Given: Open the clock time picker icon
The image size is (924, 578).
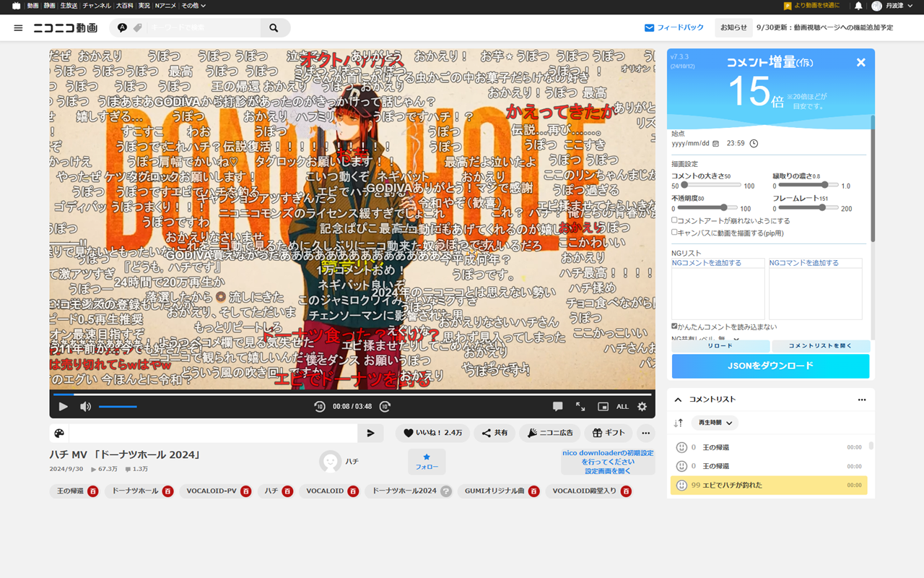Looking at the screenshot, I should click(754, 144).
